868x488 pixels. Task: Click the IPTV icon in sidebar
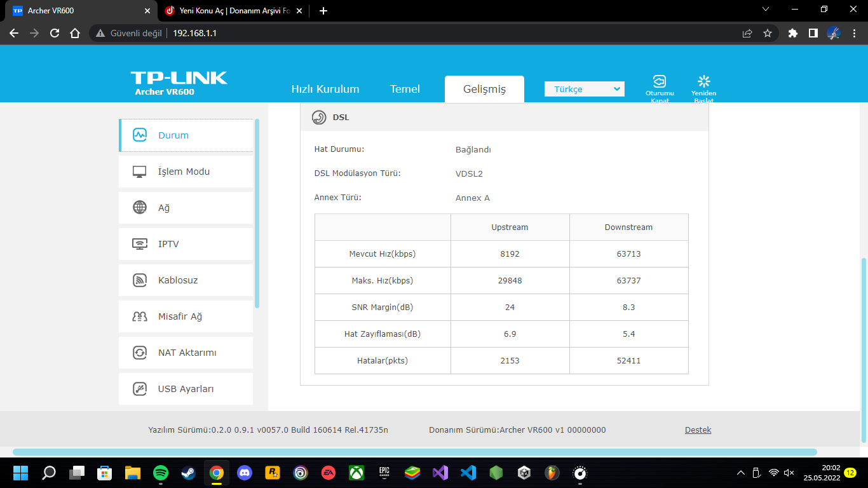[140, 244]
